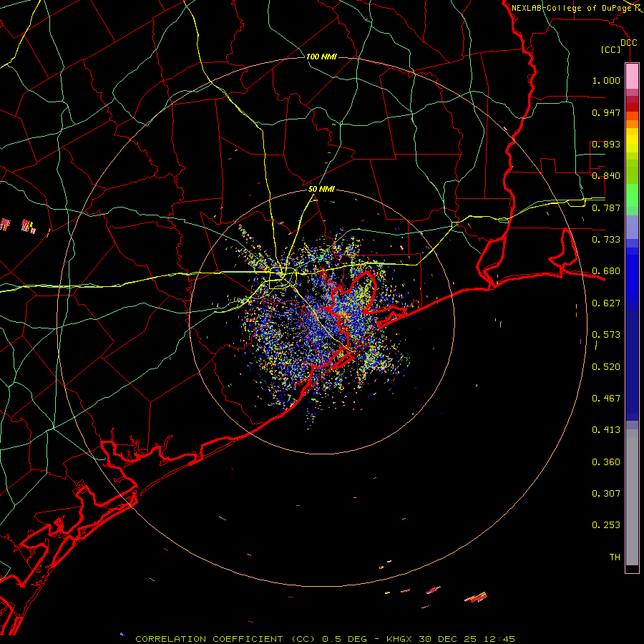Click the 0.627 scale value
Screen dimensions: 644x644
click(606, 303)
